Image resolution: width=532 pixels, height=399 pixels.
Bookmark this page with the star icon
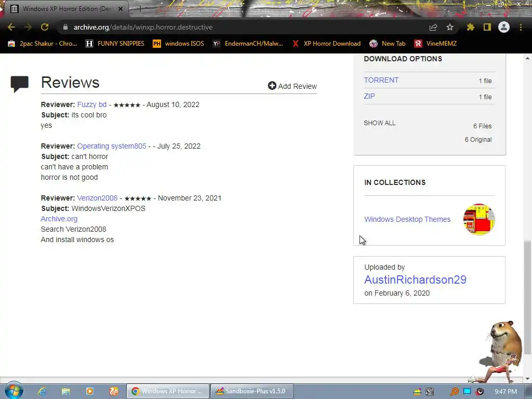450,27
